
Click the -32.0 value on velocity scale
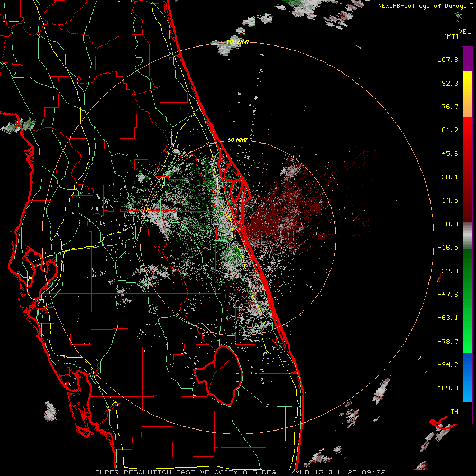pyautogui.click(x=448, y=271)
